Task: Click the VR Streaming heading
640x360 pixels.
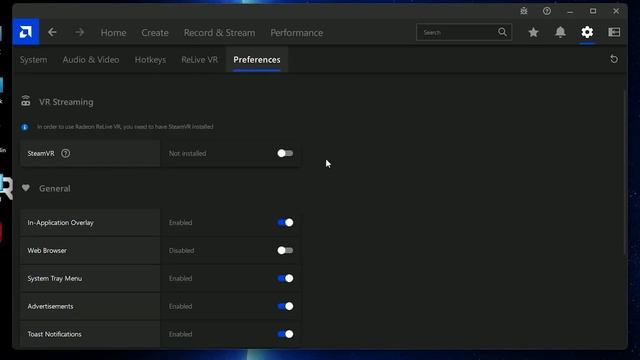Action: (x=66, y=102)
